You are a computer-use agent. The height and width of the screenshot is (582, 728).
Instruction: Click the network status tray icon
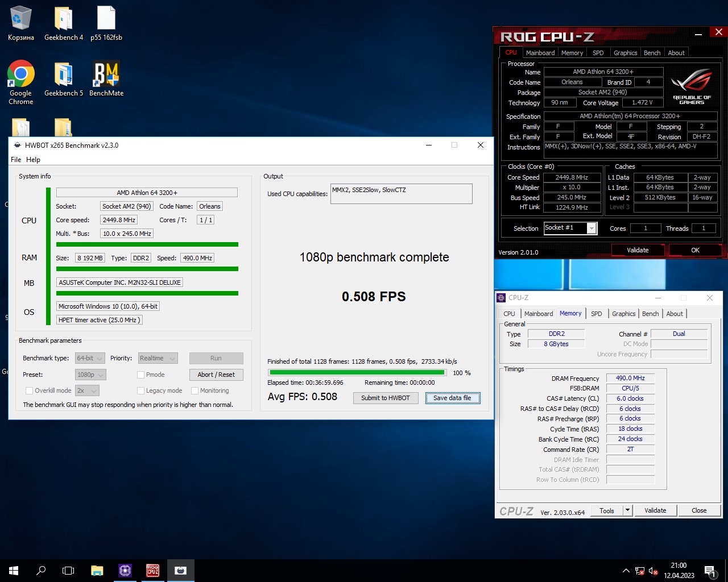click(x=640, y=571)
